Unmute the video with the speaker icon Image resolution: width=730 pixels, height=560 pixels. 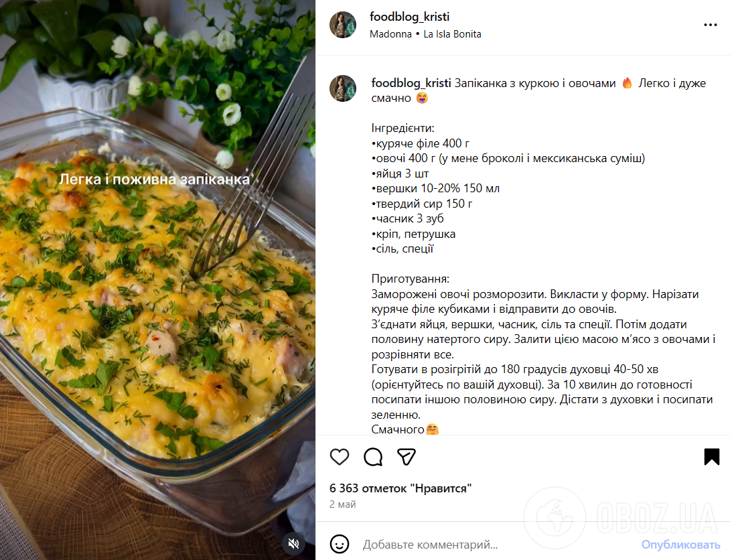click(293, 545)
